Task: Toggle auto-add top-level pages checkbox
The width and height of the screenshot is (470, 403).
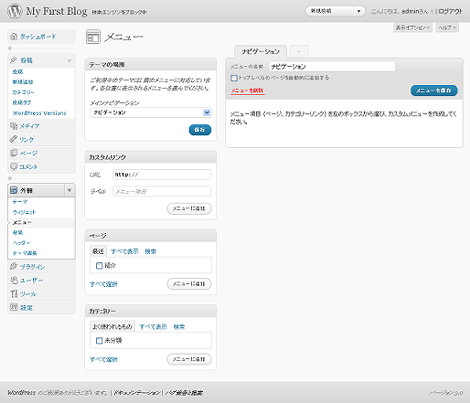Action: [x=234, y=78]
